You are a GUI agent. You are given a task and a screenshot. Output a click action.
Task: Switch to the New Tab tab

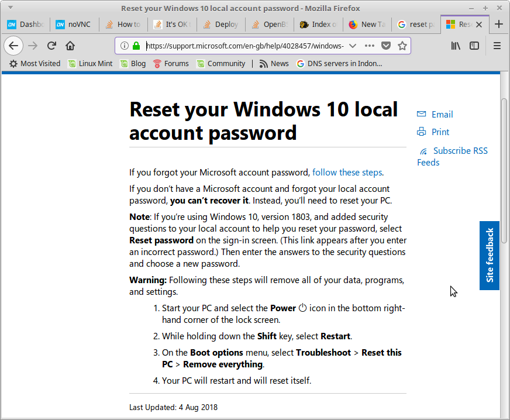pos(367,25)
